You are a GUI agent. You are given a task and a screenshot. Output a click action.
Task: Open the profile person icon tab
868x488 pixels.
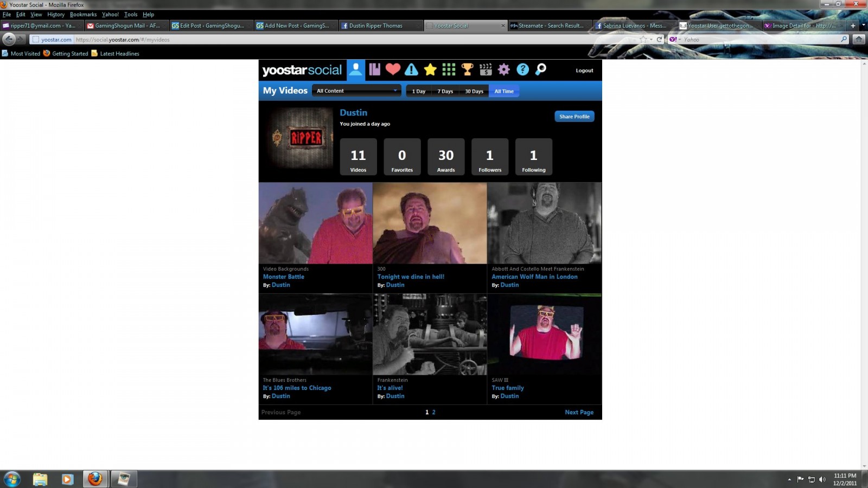click(356, 70)
